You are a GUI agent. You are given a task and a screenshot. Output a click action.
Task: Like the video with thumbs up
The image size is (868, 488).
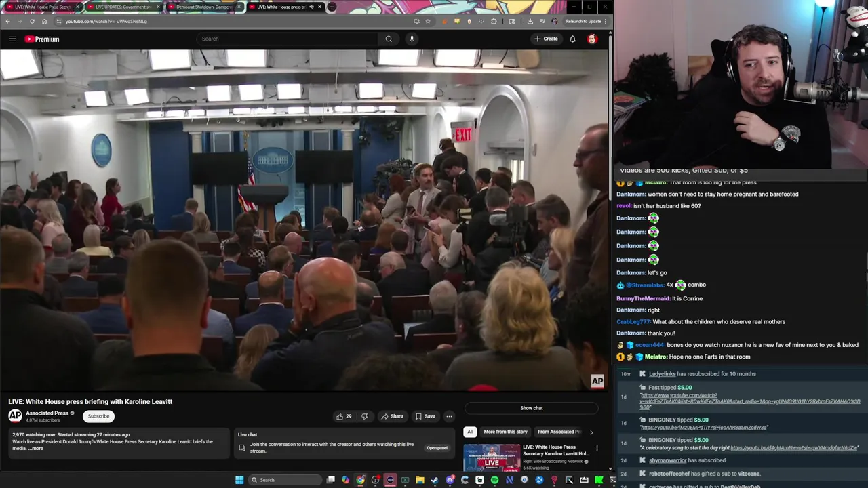344,416
